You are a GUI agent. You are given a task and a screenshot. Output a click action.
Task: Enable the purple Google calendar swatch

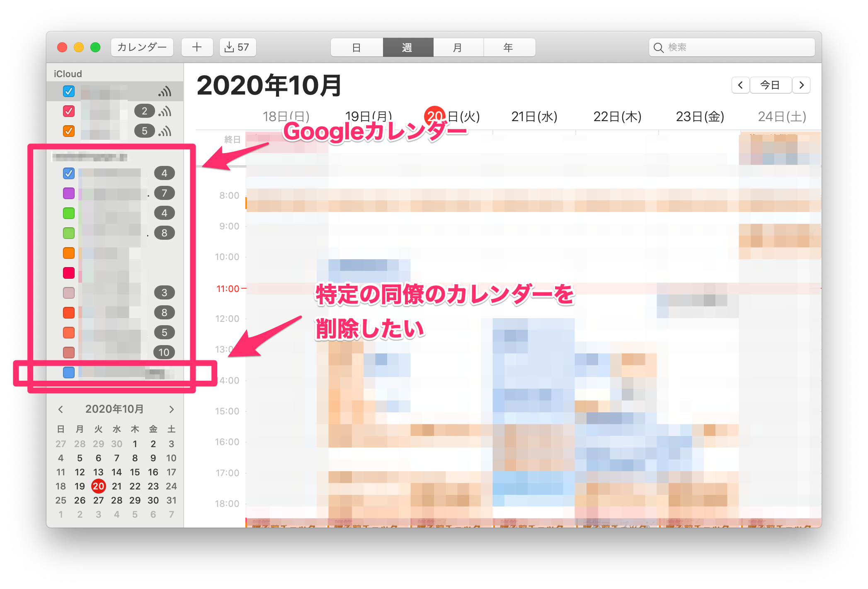click(x=69, y=193)
